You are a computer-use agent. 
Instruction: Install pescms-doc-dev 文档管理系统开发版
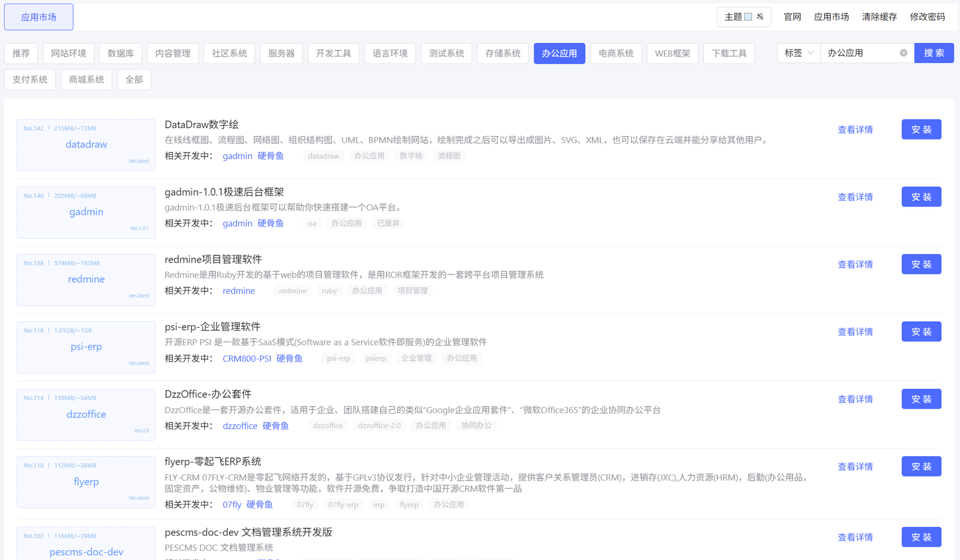pos(921,537)
